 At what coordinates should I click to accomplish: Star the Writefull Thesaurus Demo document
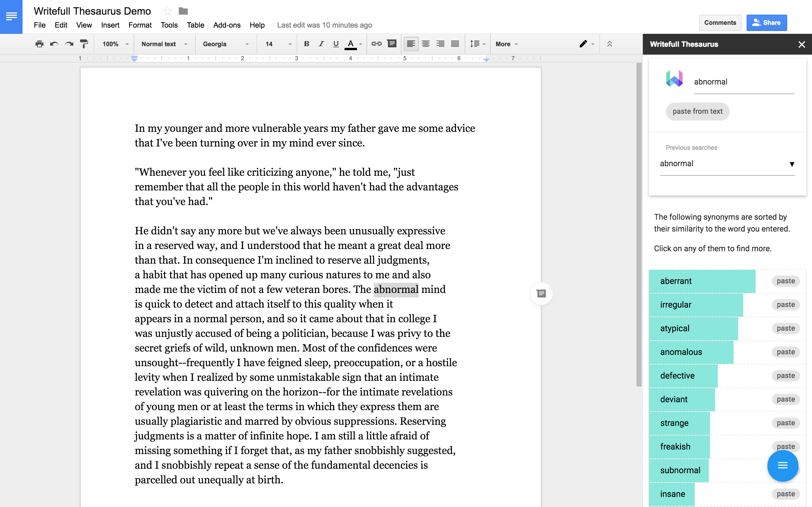[x=167, y=11]
